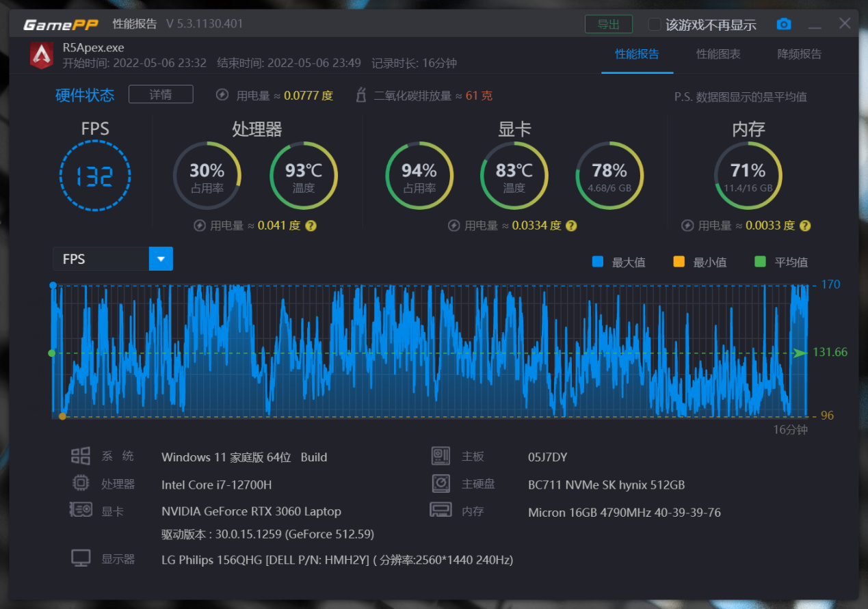This screenshot has width=868, height=609.
Task: Open the FPS metric dropdown
Action: pyautogui.click(x=161, y=258)
